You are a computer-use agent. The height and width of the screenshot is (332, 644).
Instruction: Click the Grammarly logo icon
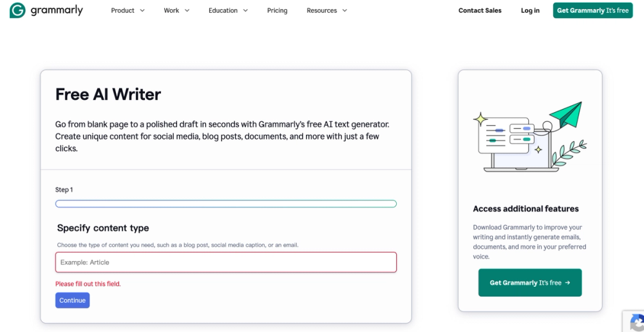[17, 10]
